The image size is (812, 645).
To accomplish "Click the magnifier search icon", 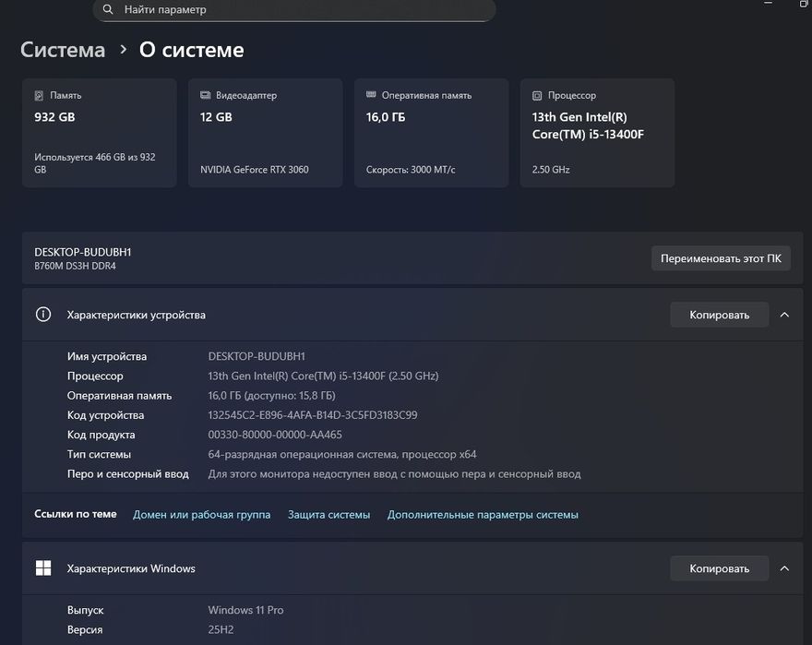I will click(109, 9).
